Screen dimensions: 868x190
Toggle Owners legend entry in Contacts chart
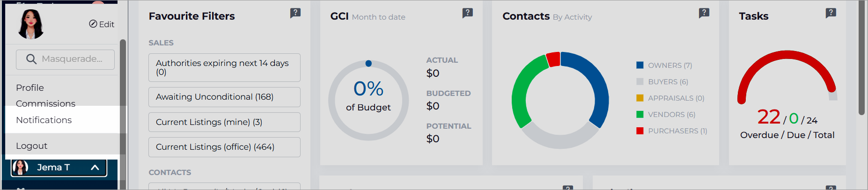pyautogui.click(x=664, y=66)
